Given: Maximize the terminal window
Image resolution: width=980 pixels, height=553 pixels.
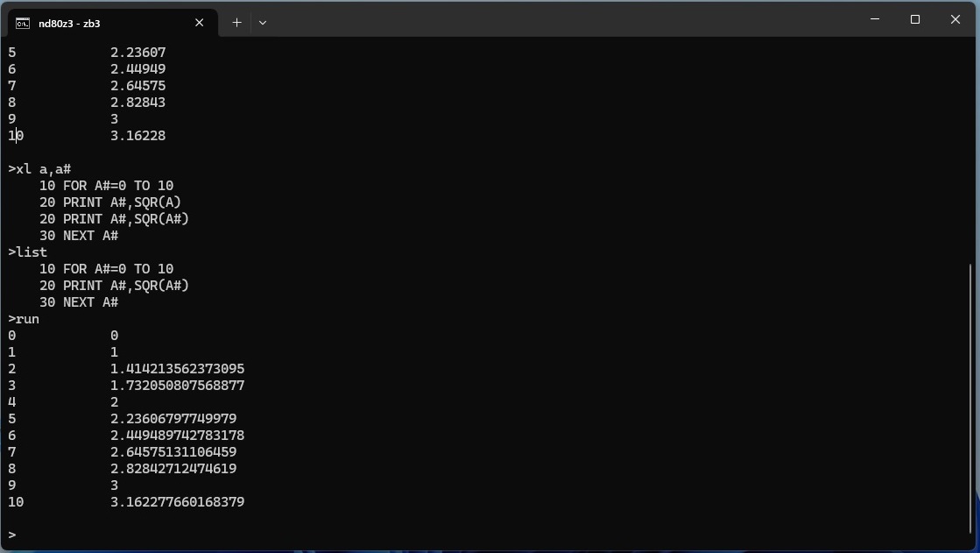Looking at the screenshot, I should (x=915, y=19).
